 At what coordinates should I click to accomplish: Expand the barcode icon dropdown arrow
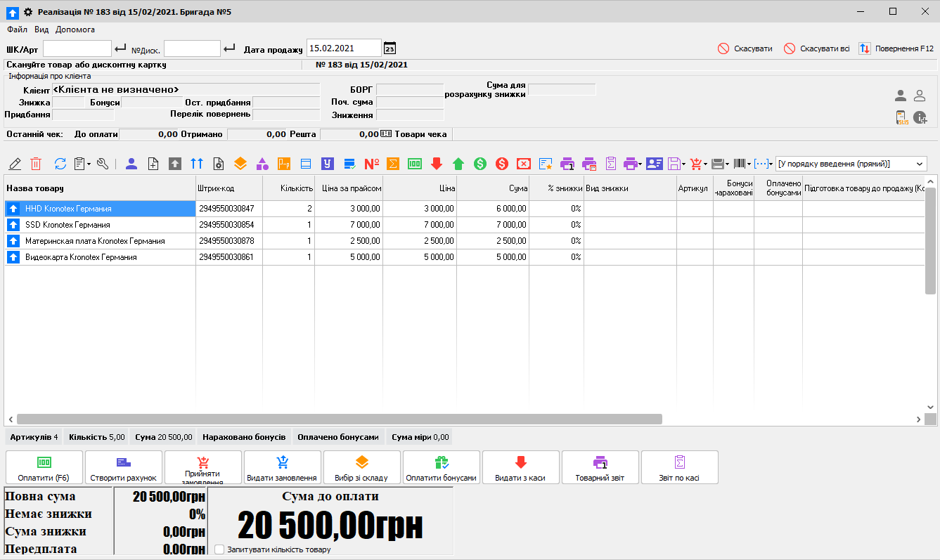coord(749,164)
